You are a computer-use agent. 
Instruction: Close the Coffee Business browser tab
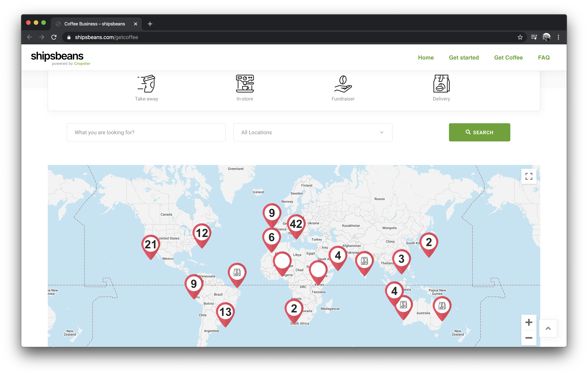(136, 24)
